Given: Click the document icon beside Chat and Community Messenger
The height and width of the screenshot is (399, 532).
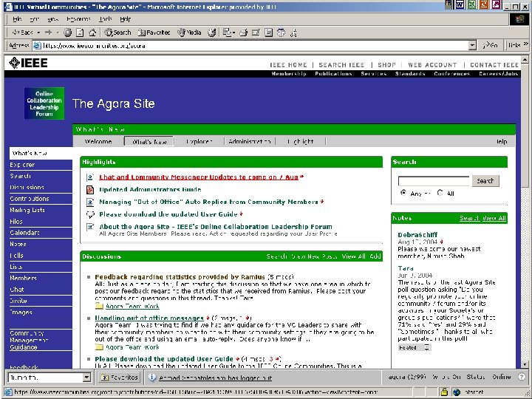Looking at the screenshot, I should pos(90,177).
